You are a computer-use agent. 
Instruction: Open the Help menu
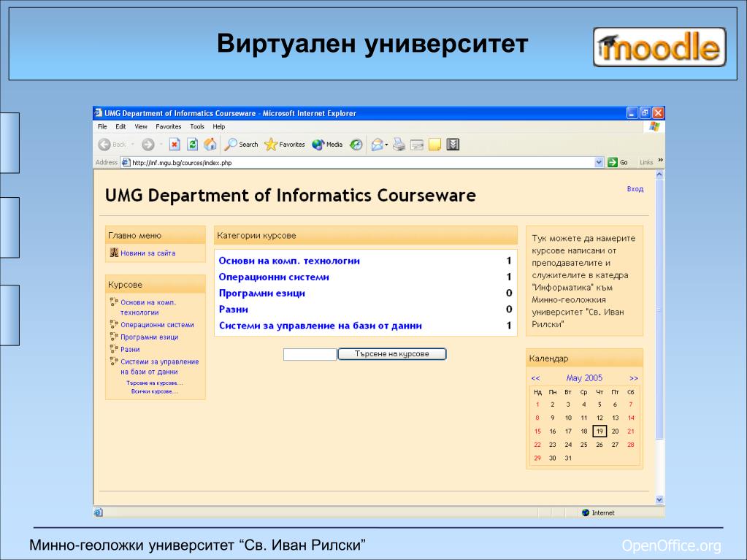218,126
